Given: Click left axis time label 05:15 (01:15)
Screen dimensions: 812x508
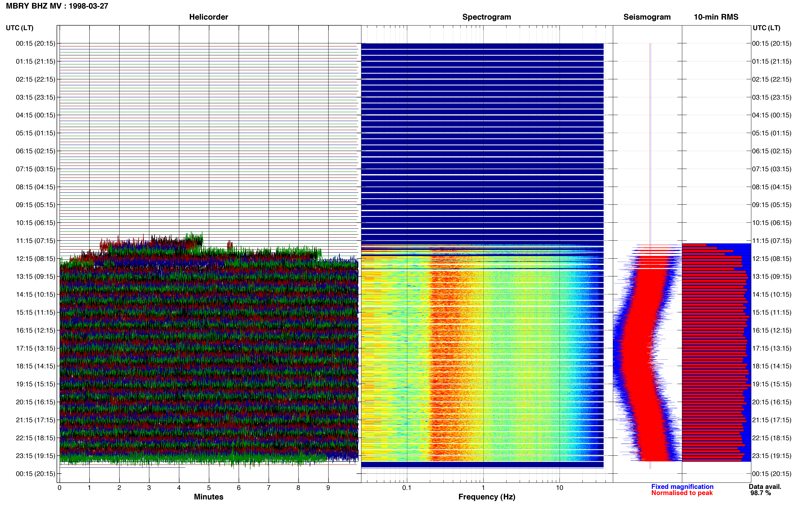Looking at the screenshot, I should pos(36,133).
